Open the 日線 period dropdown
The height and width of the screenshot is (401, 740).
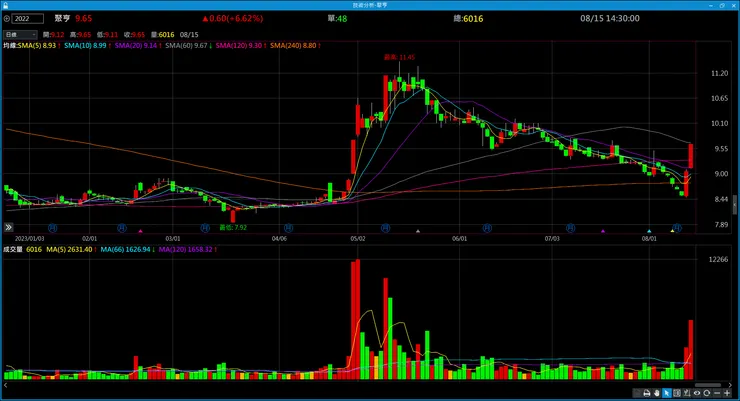pos(20,34)
